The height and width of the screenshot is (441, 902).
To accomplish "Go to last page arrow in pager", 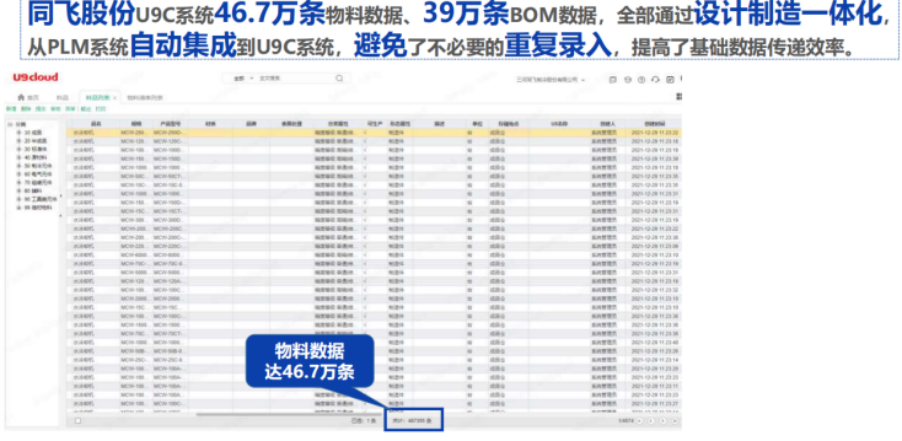I will (x=674, y=421).
